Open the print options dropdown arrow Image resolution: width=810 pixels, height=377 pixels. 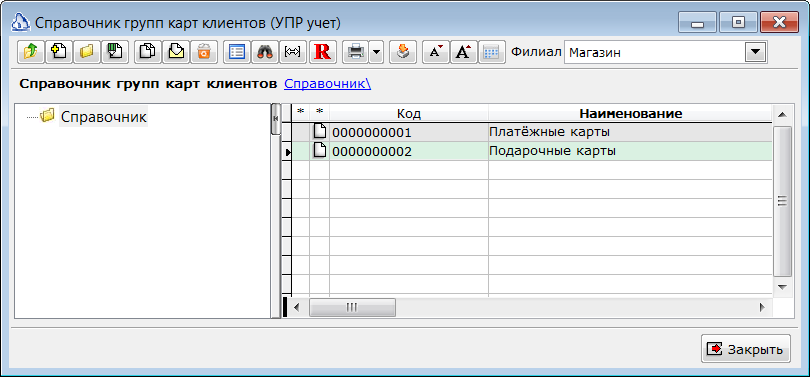pos(377,52)
